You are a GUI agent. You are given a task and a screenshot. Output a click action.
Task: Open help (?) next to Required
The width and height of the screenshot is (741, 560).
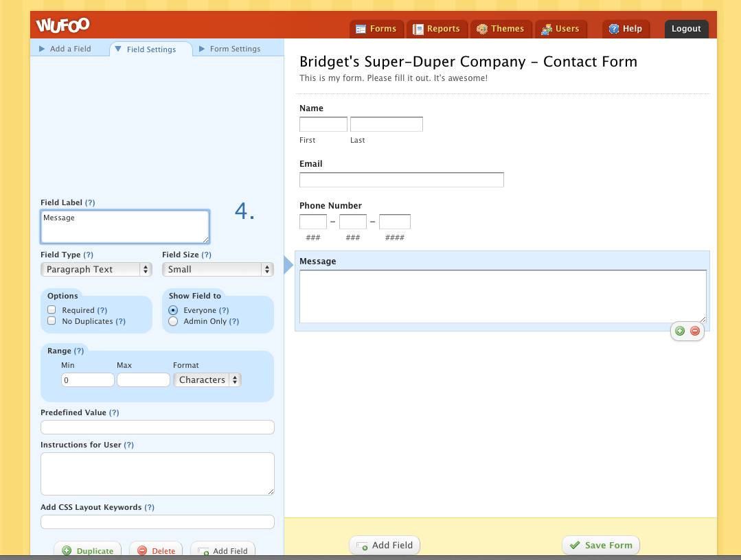pos(102,310)
